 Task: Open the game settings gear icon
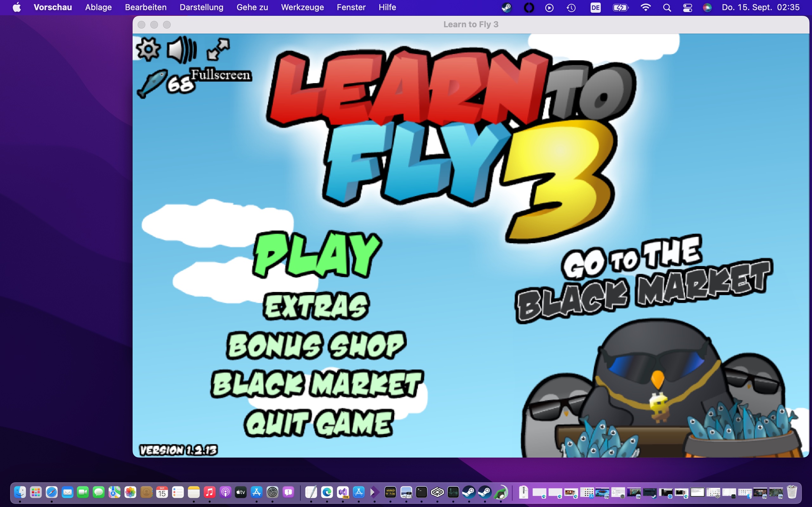pos(148,49)
